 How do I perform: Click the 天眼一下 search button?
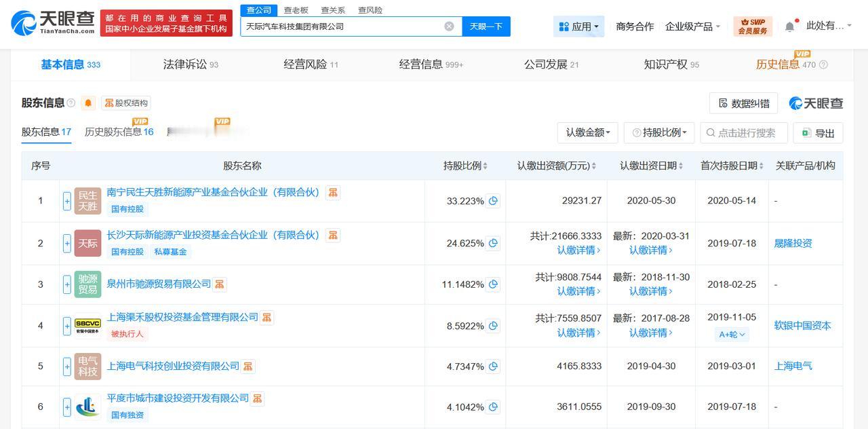pyautogui.click(x=486, y=26)
